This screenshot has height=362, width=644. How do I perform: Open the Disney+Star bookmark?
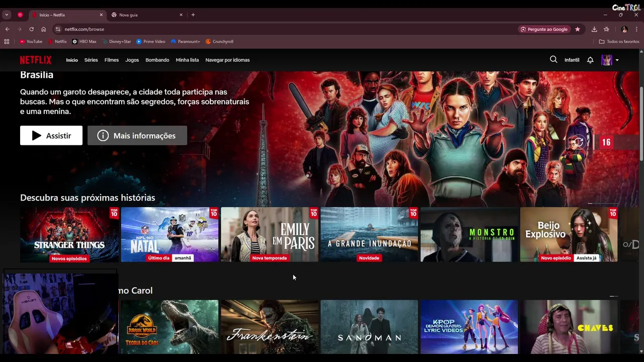click(116, 41)
